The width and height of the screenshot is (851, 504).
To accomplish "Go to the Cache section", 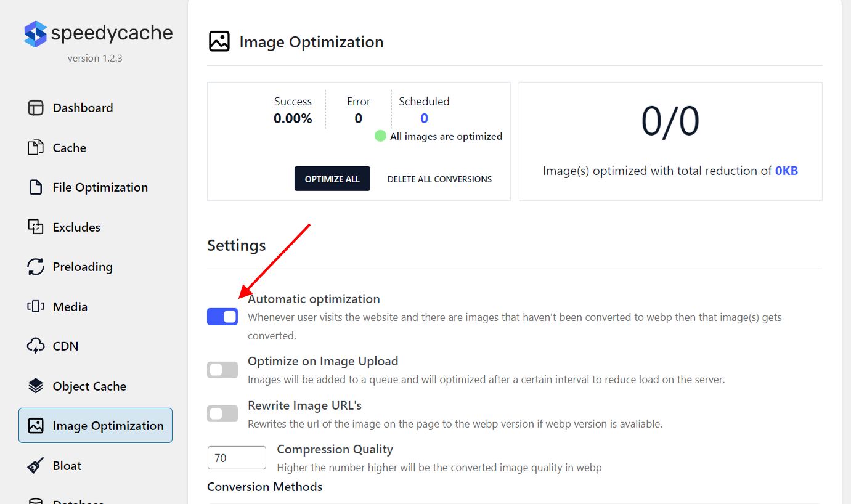I will 96,148.
